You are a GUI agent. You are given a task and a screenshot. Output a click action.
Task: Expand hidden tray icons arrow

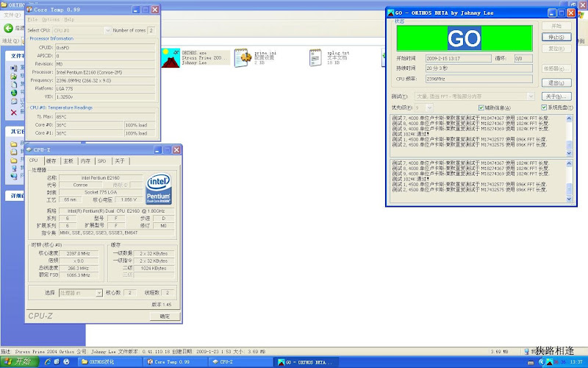(541, 362)
